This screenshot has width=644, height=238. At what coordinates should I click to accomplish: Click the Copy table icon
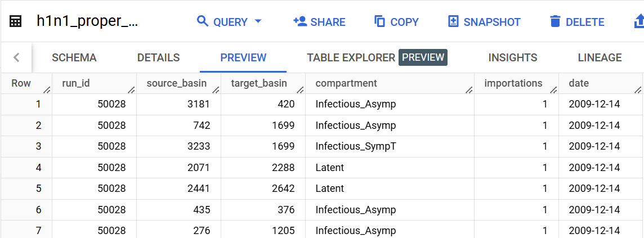pos(380,22)
